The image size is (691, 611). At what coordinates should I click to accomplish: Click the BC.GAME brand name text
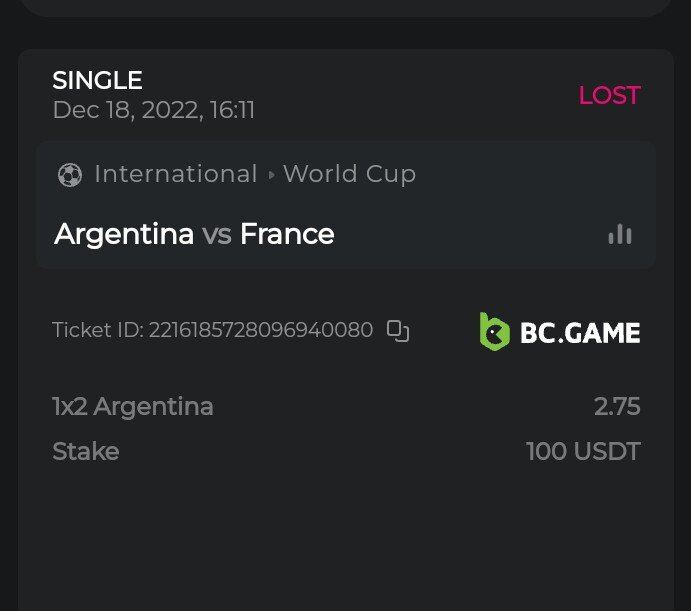[x=580, y=332]
